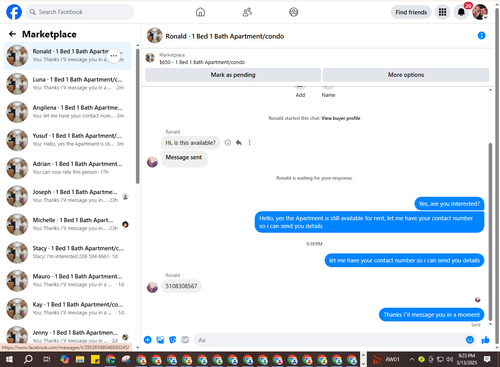This screenshot has width=500, height=367.
Task: Click Ronald's avatar beside the phone number message
Action: coord(152,287)
